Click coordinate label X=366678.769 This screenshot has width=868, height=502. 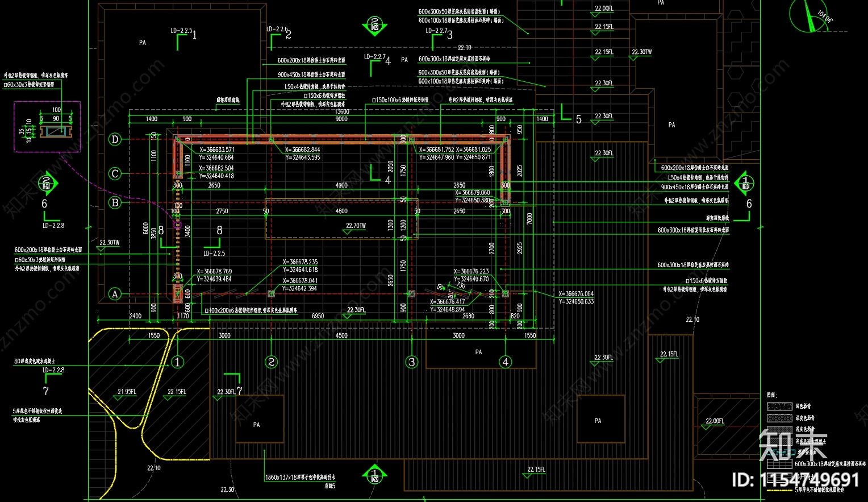coord(214,272)
